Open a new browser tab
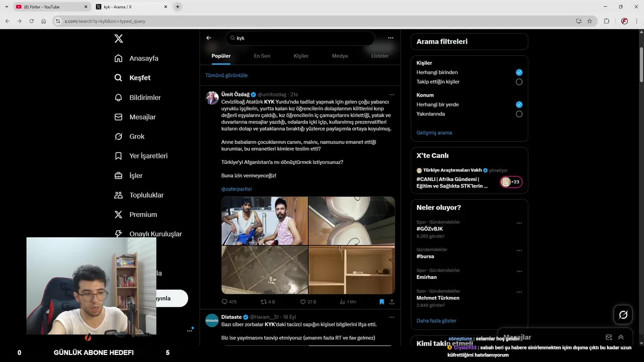Image resolution: width=644 pixels, height=362 pixels. tap(178, 7)
